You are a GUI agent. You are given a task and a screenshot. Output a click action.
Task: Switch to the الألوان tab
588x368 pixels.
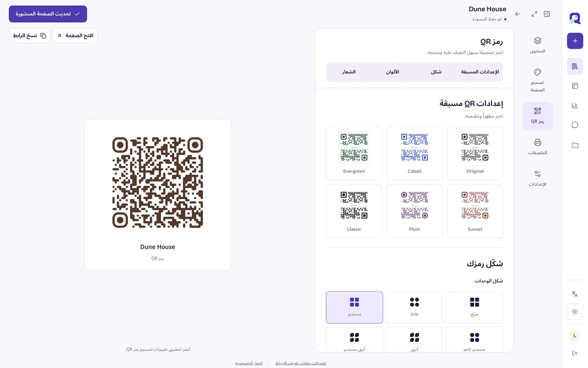[392, 72]
